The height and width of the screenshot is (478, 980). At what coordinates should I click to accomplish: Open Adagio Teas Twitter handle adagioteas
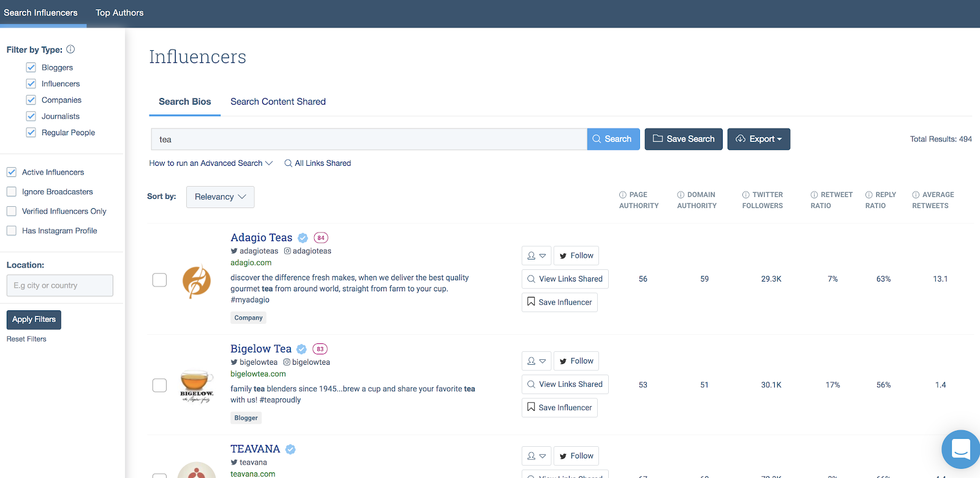pyautogui.click(x=254, y=251)
